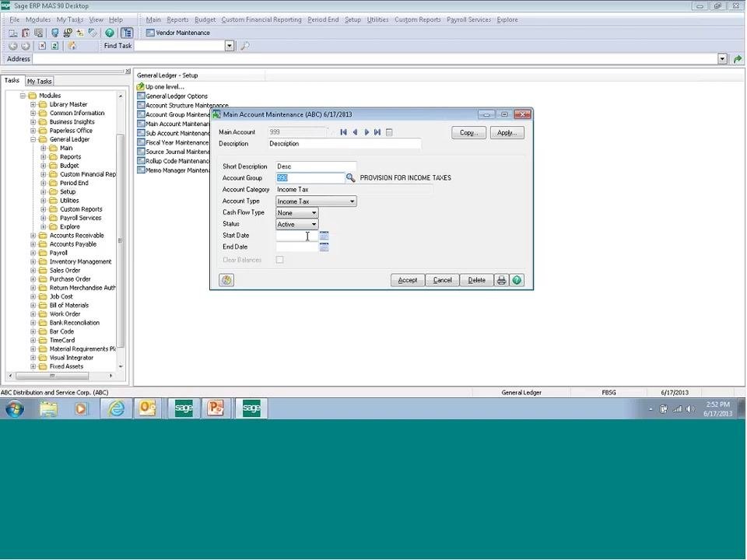Click the Copy... button

click(468, 133)
